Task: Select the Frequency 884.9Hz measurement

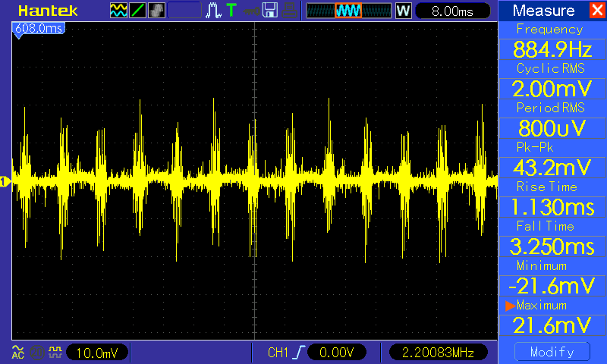Action: coord(552,41)
